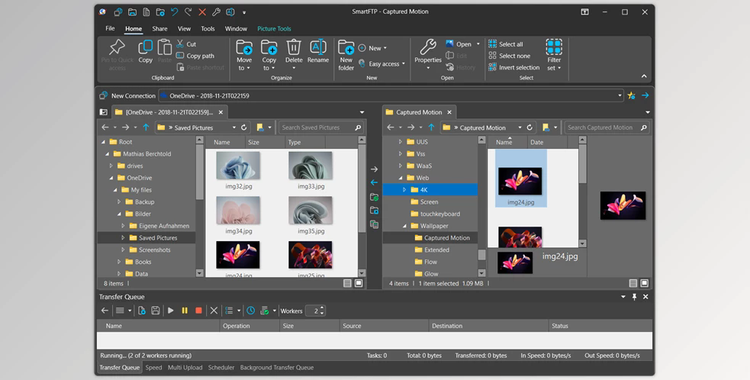Open the Scheduler tab
Screen dimensions: 750x380
pyautogui.click(x=221, y=368)
